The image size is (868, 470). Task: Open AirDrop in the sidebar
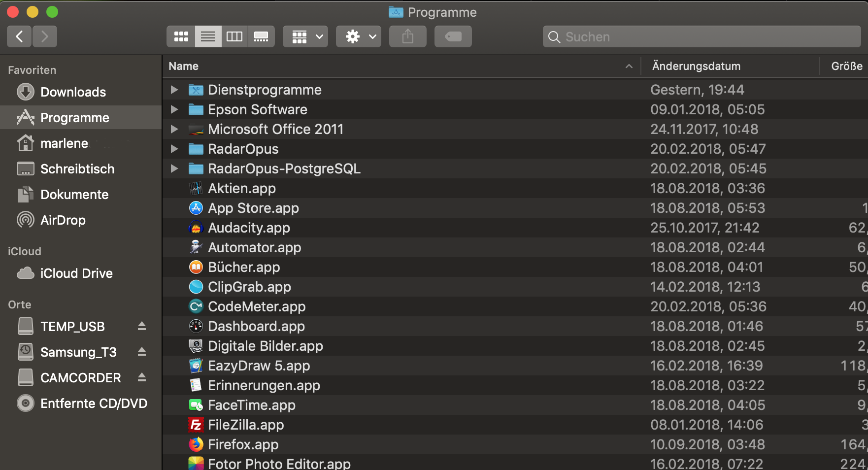tap(81, 220)
